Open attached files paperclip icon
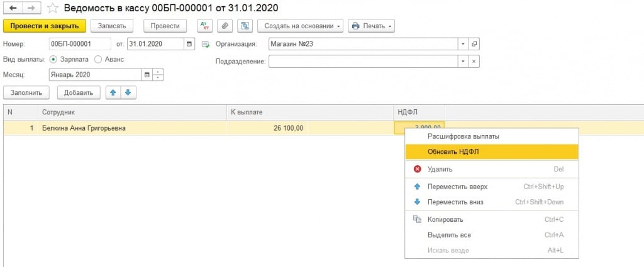 click(x=225, y=26)
